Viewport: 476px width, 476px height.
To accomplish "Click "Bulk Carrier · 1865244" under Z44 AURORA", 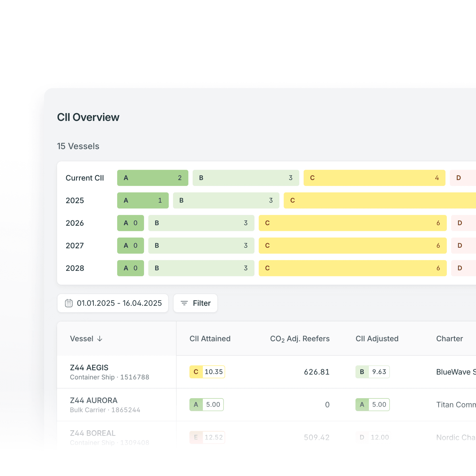I will coord(105,410).
